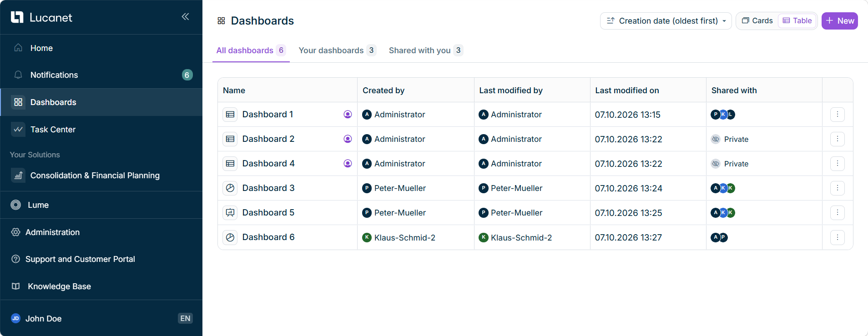Click the Private eye icon on Dashboard 2

716,139
